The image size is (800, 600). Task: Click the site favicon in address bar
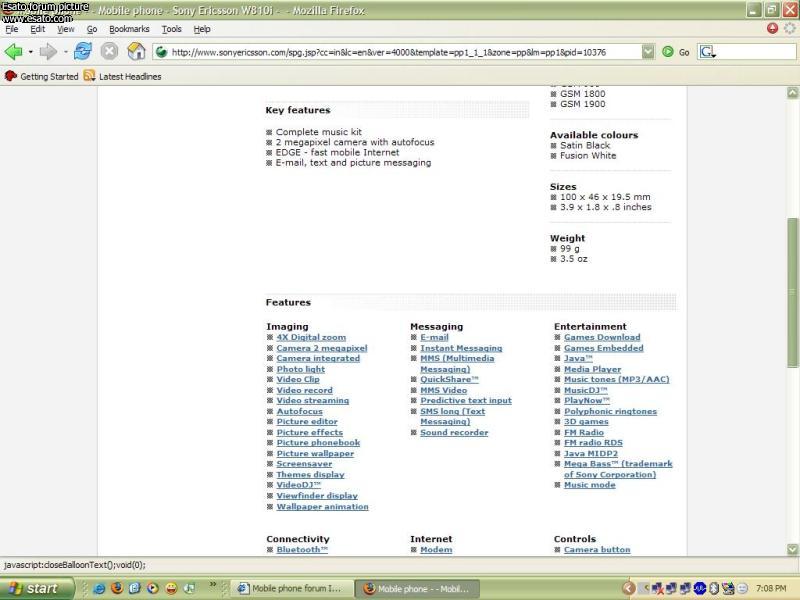[x=161, y=52]
